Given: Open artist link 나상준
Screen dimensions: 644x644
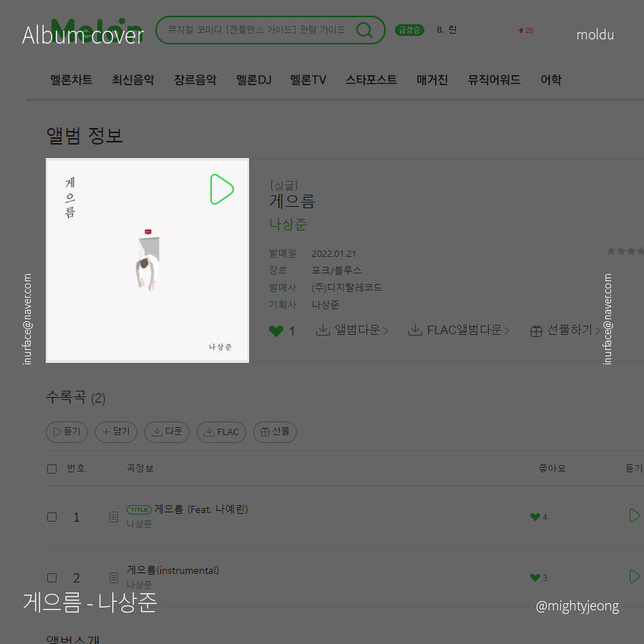Looking at the screenshot, I should tap(288, 224).
